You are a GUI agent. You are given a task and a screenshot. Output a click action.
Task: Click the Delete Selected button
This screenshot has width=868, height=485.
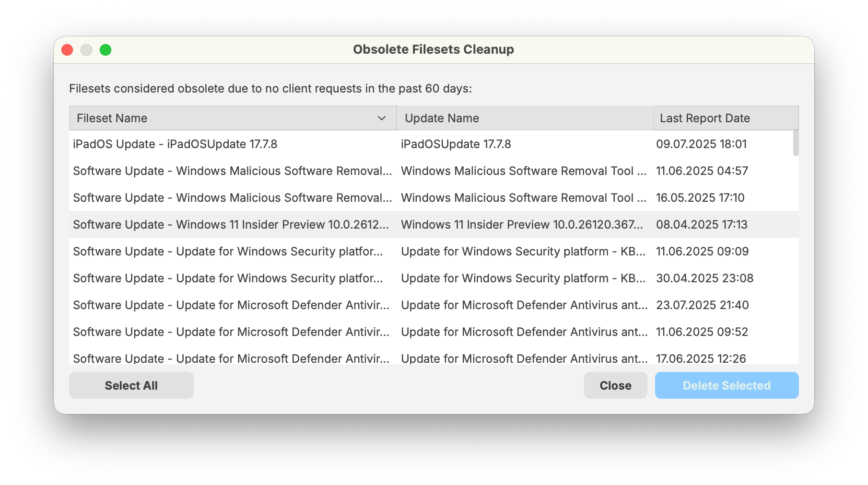pyautogui.click(x=726, y=385)
